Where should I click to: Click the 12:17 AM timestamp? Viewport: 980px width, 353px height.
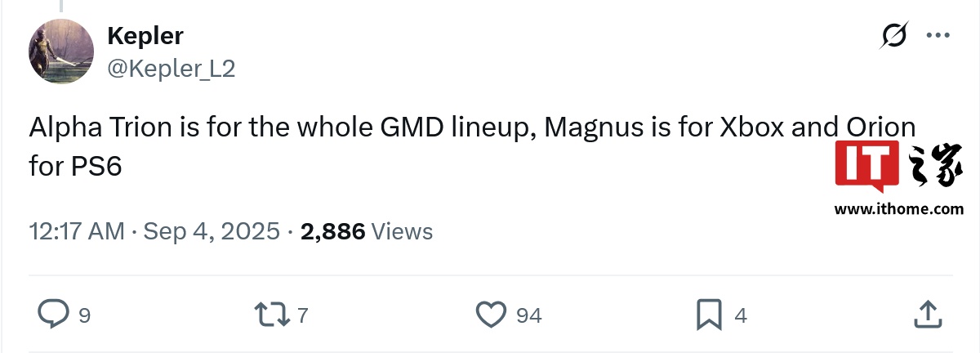(x=77, y=232)
